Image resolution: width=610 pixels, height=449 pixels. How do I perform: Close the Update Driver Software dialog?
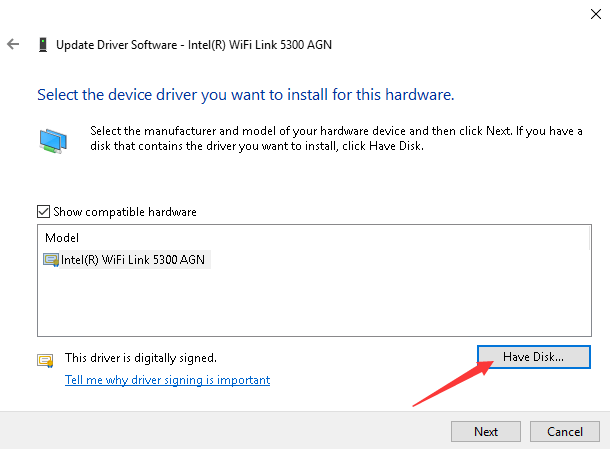pyautogui.click(x=596, y=14)
